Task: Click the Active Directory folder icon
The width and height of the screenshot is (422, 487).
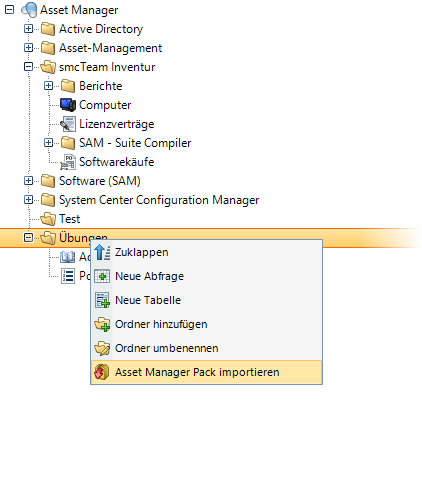Action: [48, 29]
